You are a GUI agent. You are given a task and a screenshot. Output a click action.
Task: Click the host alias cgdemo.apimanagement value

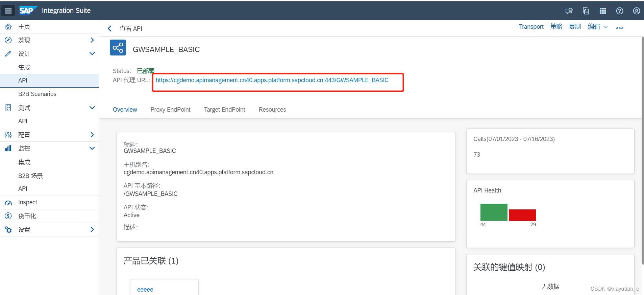[x=198, y=172]
